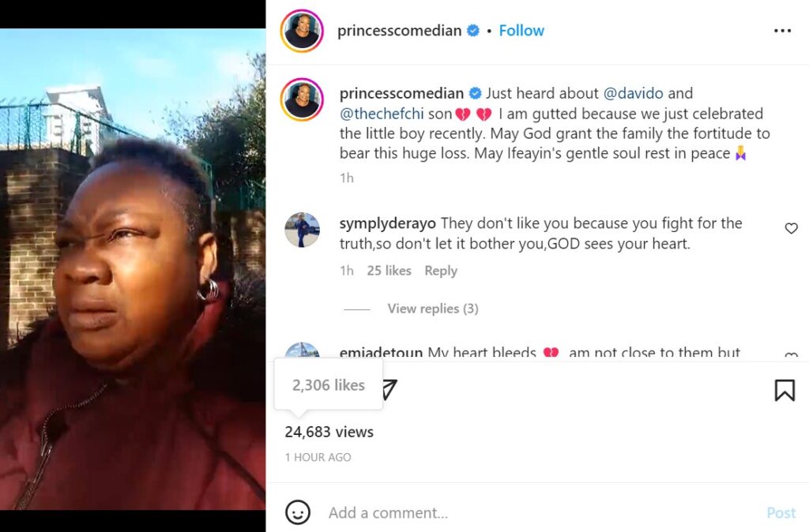Open symplyderayo's profile from username

click(x=388, y=223)
